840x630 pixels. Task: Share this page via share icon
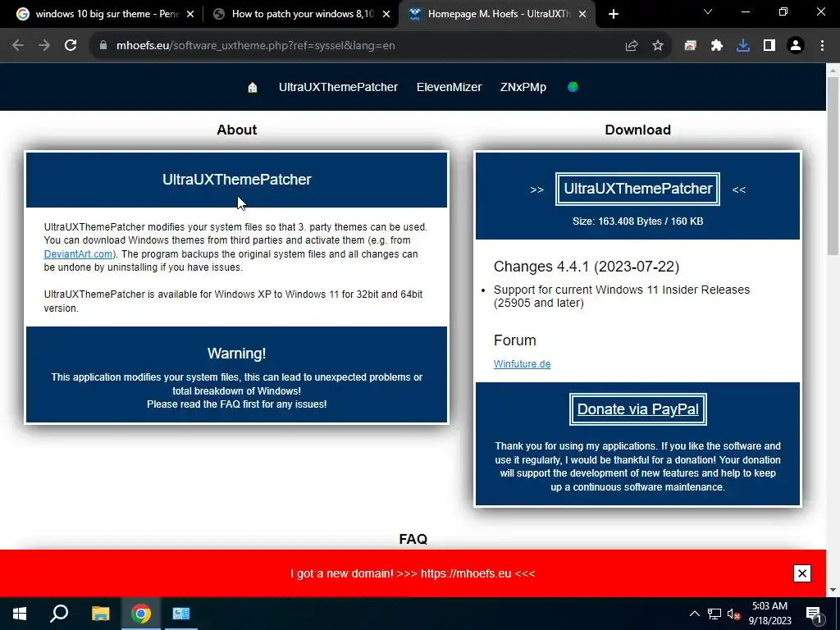pos(632,46)
